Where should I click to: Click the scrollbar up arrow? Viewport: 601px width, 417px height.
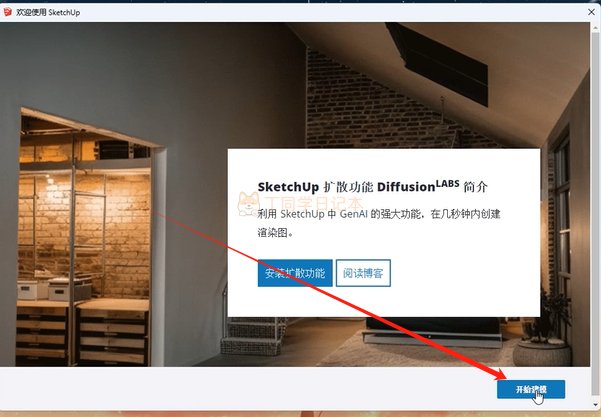point(598,27)
